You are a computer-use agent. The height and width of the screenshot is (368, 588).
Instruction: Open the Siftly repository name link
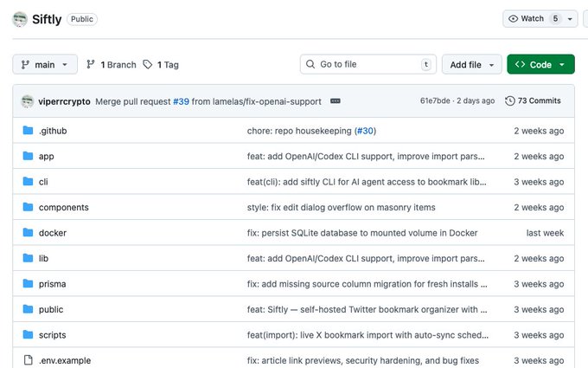point(47,19)
